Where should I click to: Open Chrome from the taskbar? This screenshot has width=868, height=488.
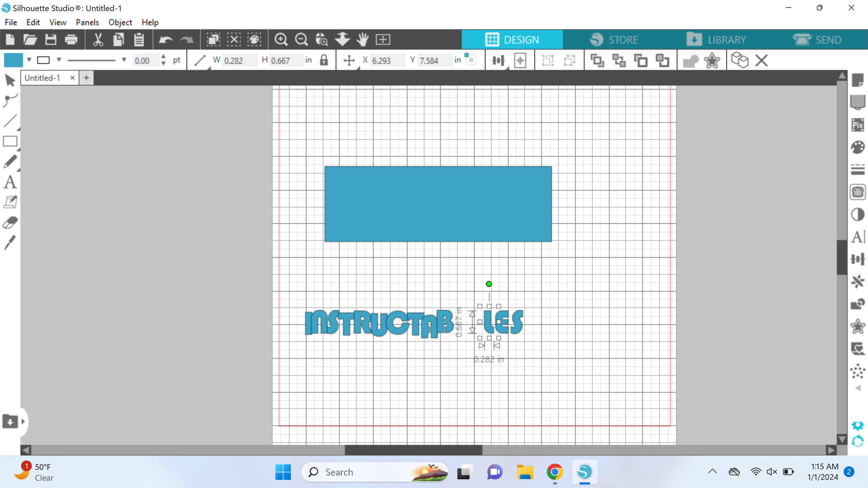point(555,472)
